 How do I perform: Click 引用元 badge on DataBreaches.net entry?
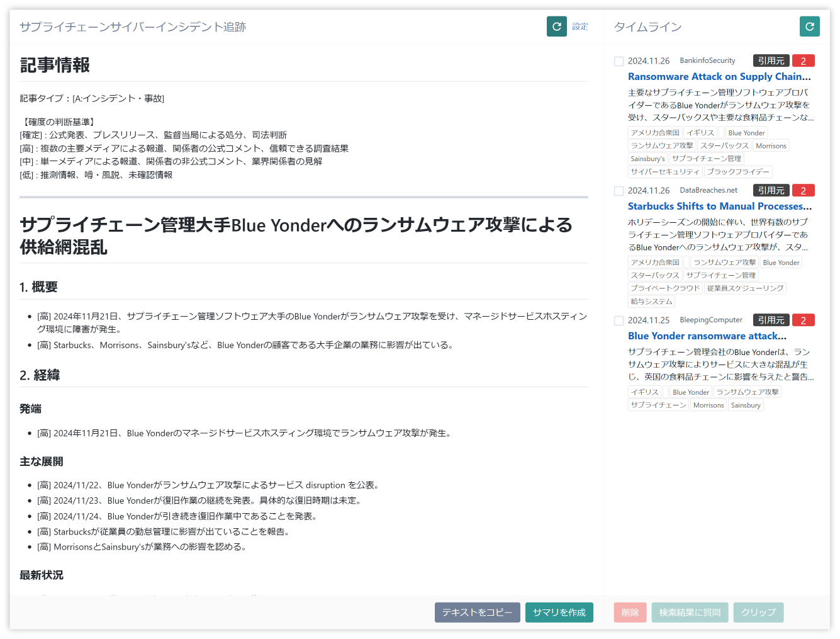pos(771,190)
